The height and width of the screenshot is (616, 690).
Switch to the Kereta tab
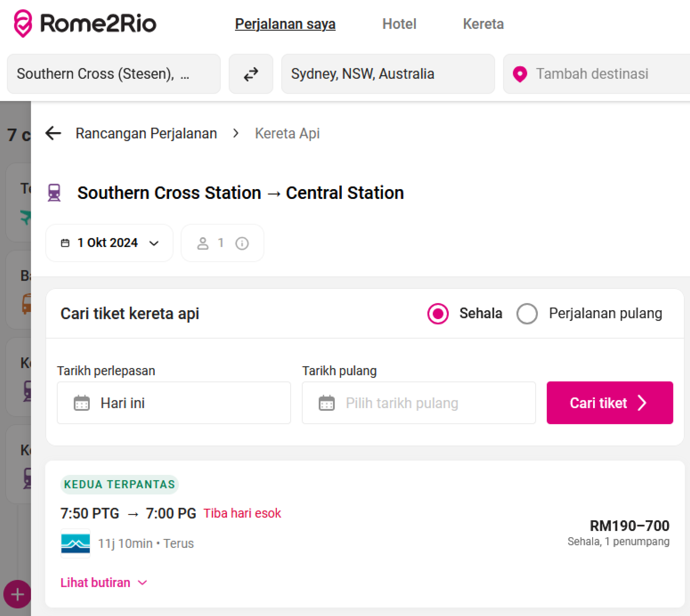tap(483, 24)
